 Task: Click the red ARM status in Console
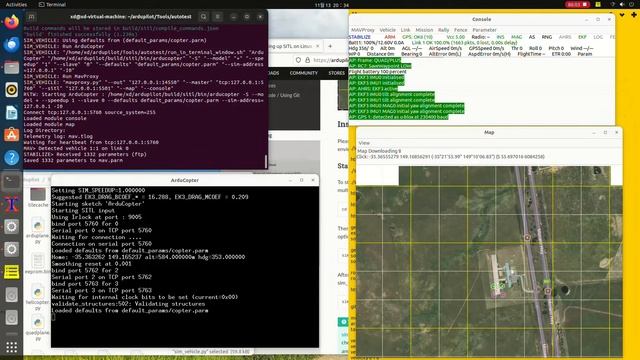tap(390, 37)
